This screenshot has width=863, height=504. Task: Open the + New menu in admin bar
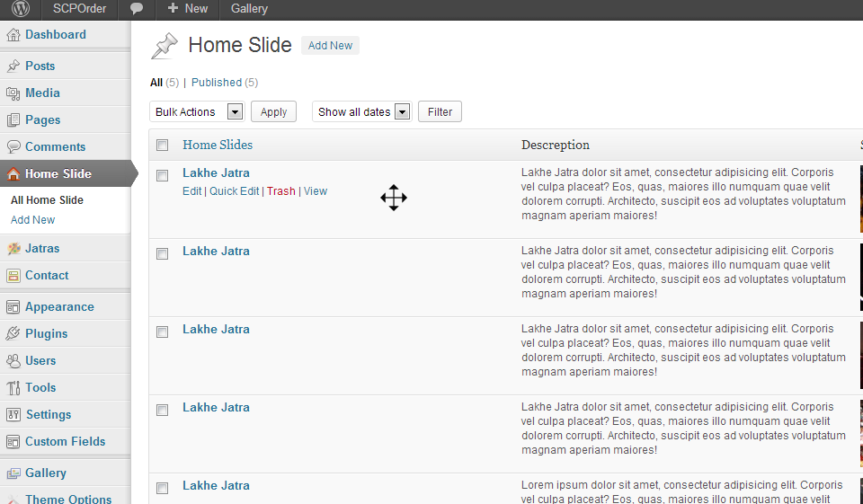(187, 9)
